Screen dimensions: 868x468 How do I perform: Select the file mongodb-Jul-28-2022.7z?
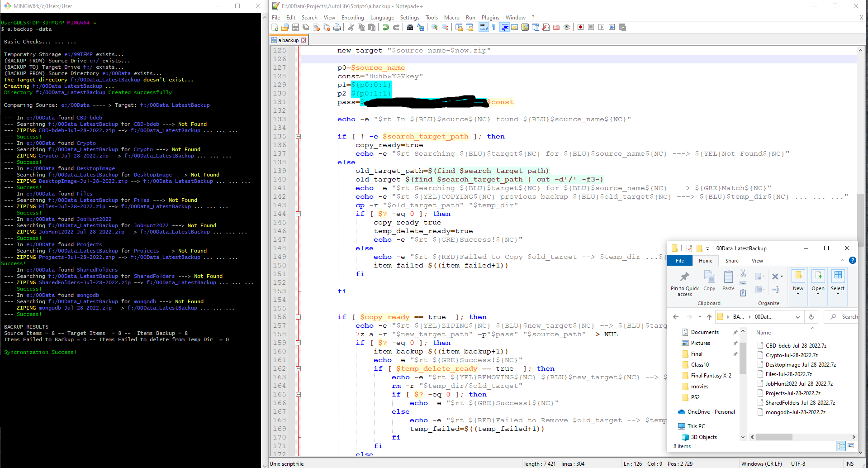(x=795, y=412)
